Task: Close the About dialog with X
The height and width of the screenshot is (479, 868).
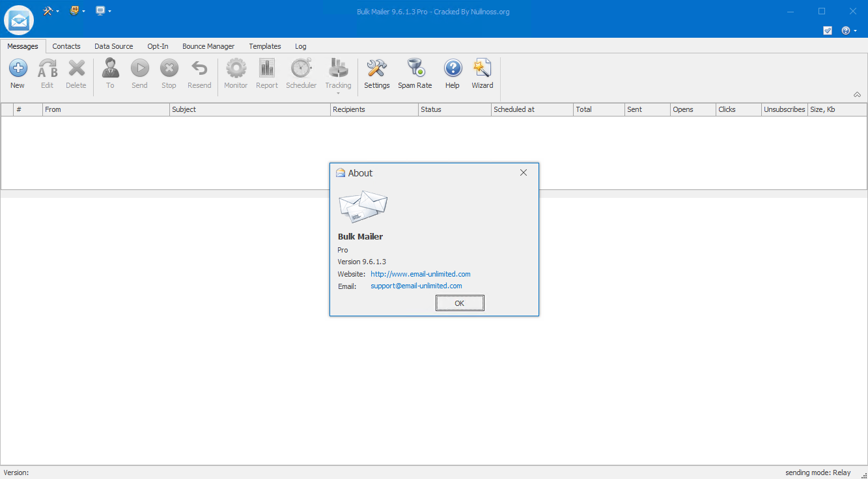Action: pos(524,172)
